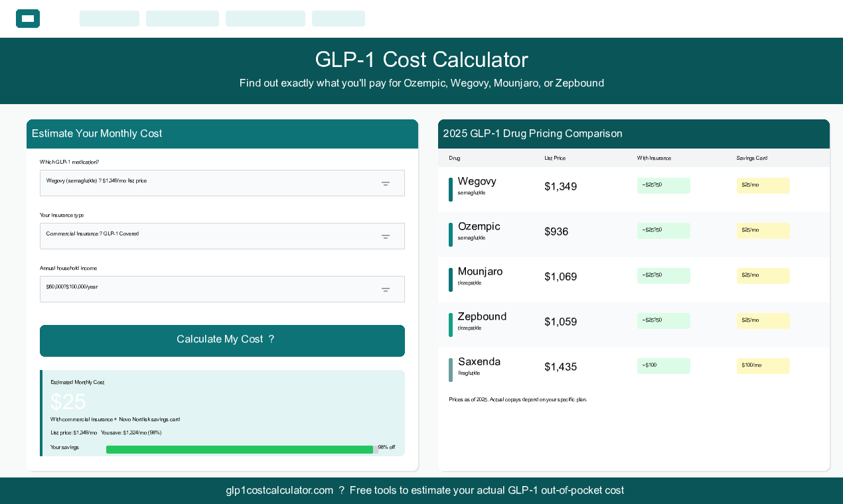Click the green insurance badge in Zepbound row
The height and width of the screenshot is (504, 843).
[x=664, y=321]
